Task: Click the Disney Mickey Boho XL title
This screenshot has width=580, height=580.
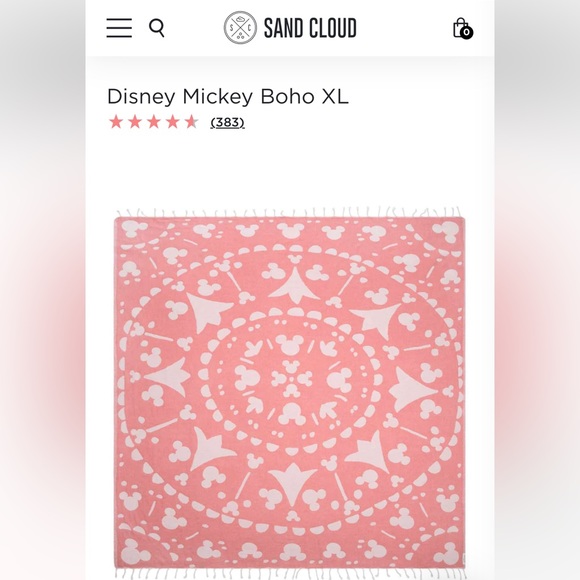Action: pyautogui.click(x=228, y=97)
